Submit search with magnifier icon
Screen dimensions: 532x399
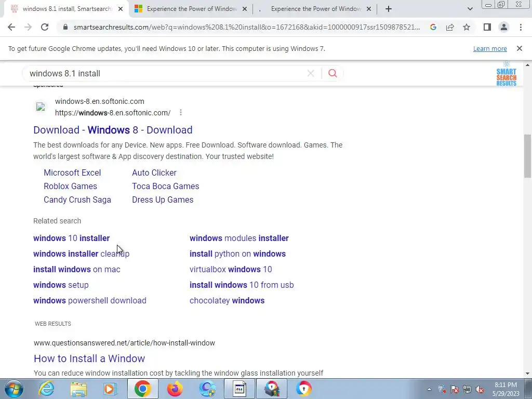click(332, 73)
